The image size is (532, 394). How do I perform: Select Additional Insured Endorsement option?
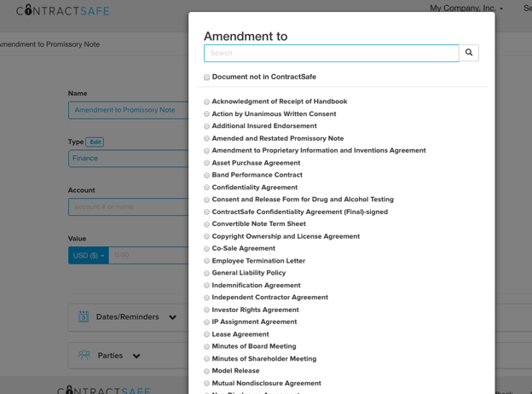click(x=206, y=126)
